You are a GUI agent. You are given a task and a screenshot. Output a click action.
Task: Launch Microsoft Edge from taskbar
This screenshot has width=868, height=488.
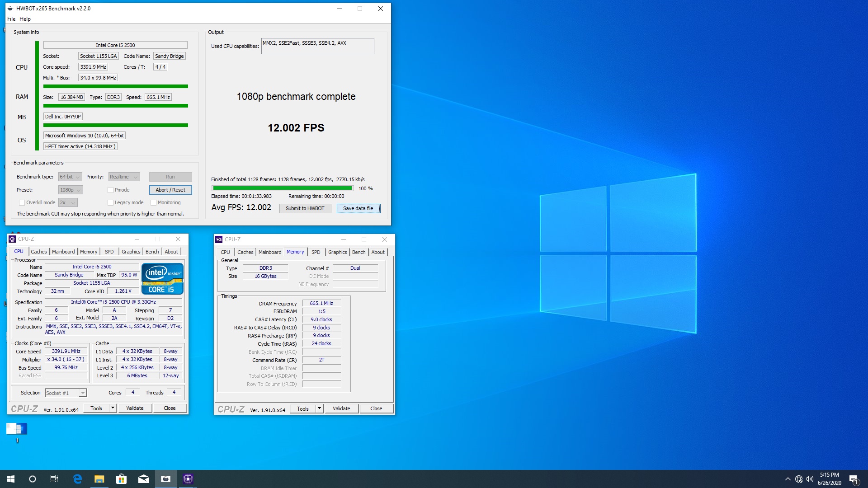(77, 479)
